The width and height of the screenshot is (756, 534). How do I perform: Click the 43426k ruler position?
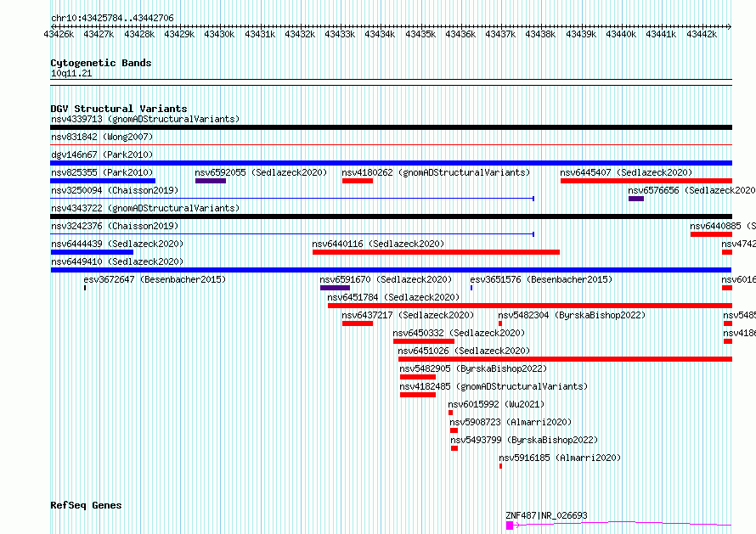coord(59,34)
